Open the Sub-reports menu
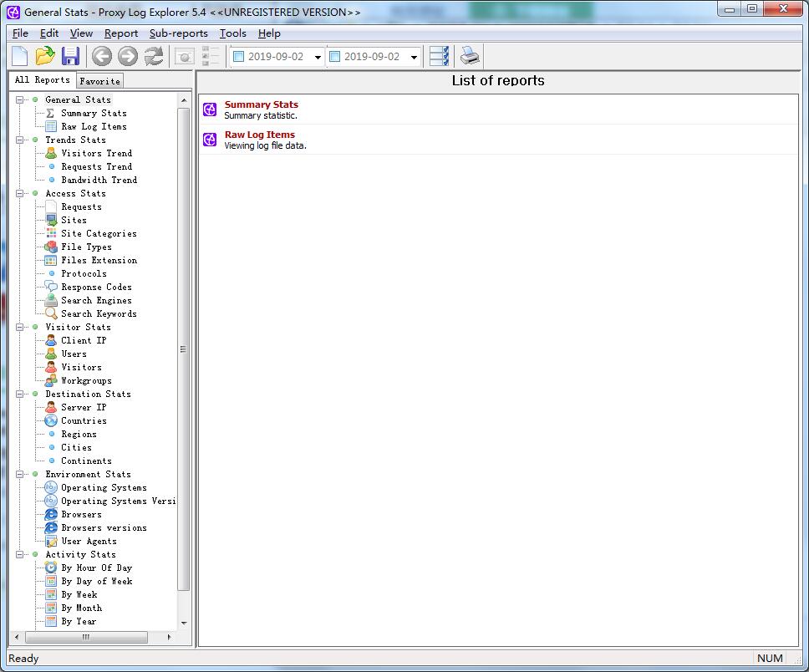Viewport: 809px width, 672px height. [x=179, y=33]
